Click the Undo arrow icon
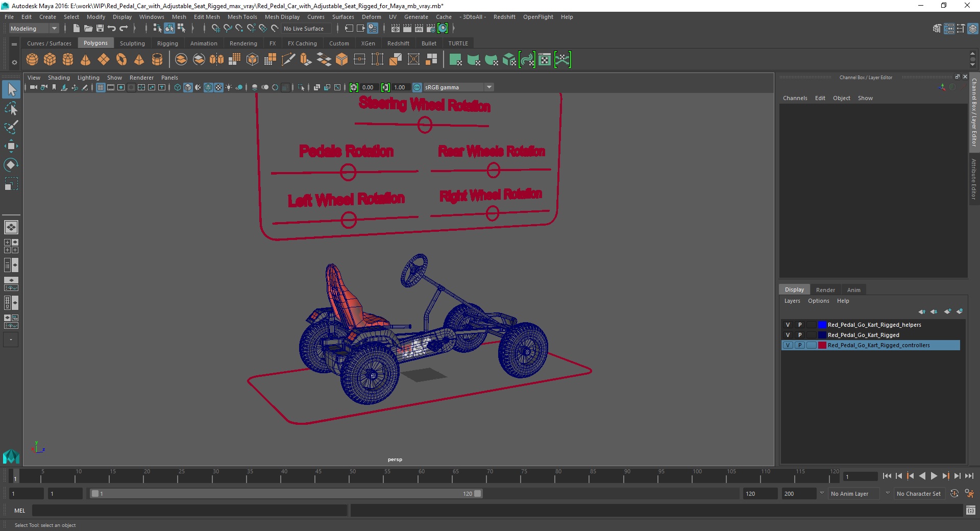The width and height of the screenshot is (980, 531). (x=112, y=29)
